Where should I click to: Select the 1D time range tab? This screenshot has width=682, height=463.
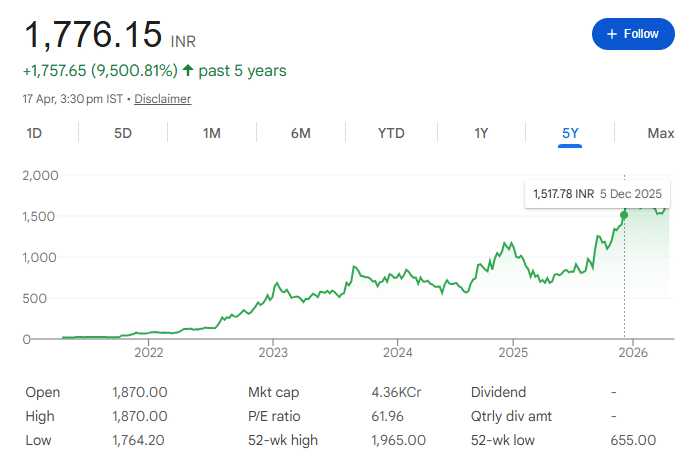pyautogui.click(x=34, y=133)
